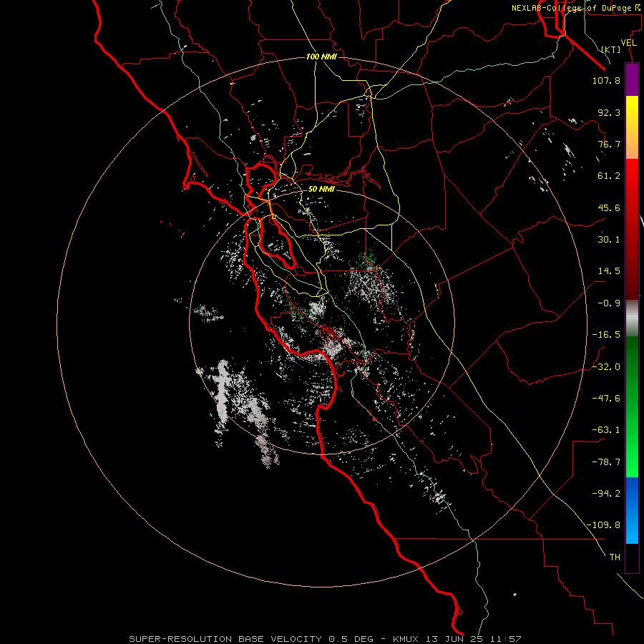Click the 92.3 velocity scale value

pos(609,112)
